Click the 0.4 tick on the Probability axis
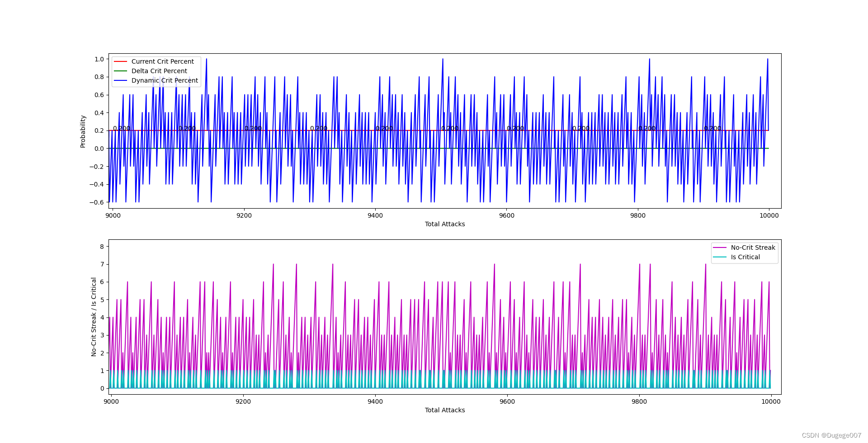The image size is (868, 443). 99,113
